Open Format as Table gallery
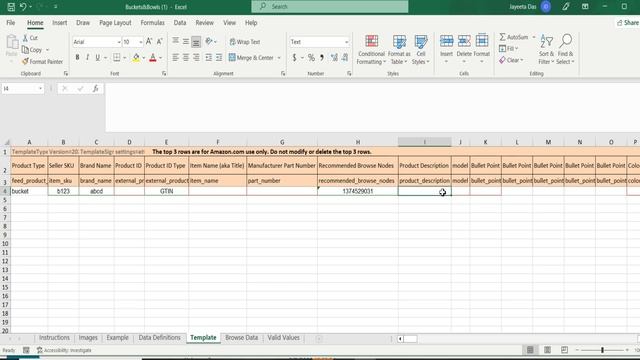Viewport: 640px width, 360px height. point(399,49)
